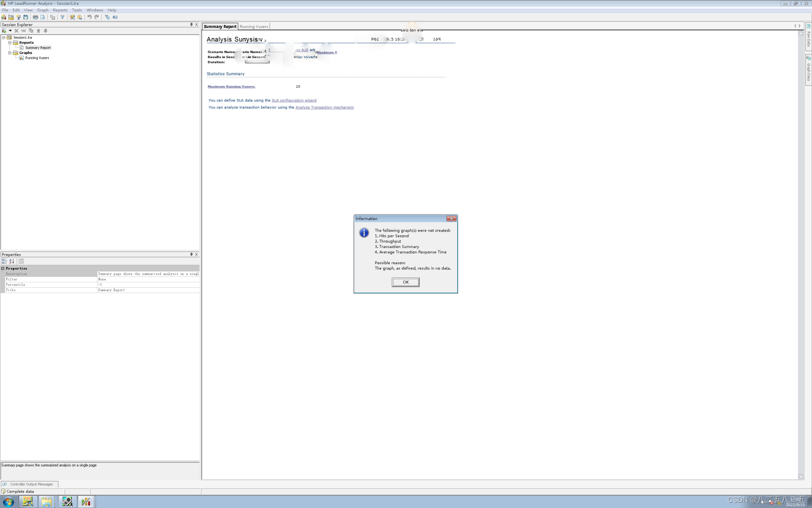This screenshot has width=812, height=508.
Task: Collapse the Reports folder in tree
Action: point(10,43)
